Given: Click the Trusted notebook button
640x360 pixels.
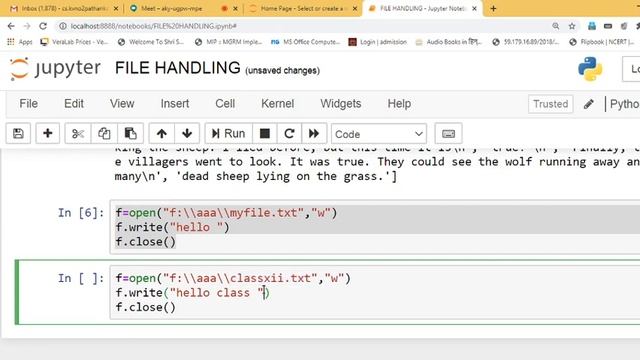Looking at the screenshot, I should (551, 104).
